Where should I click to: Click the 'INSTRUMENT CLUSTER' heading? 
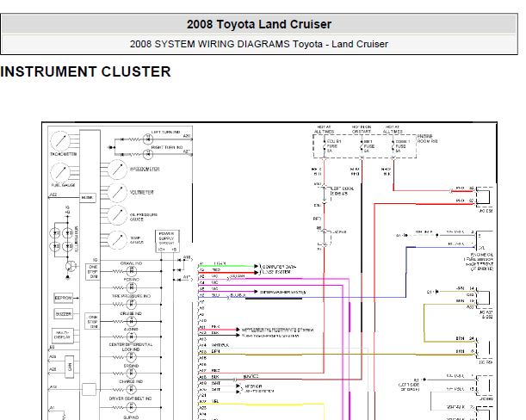point(85,71)
